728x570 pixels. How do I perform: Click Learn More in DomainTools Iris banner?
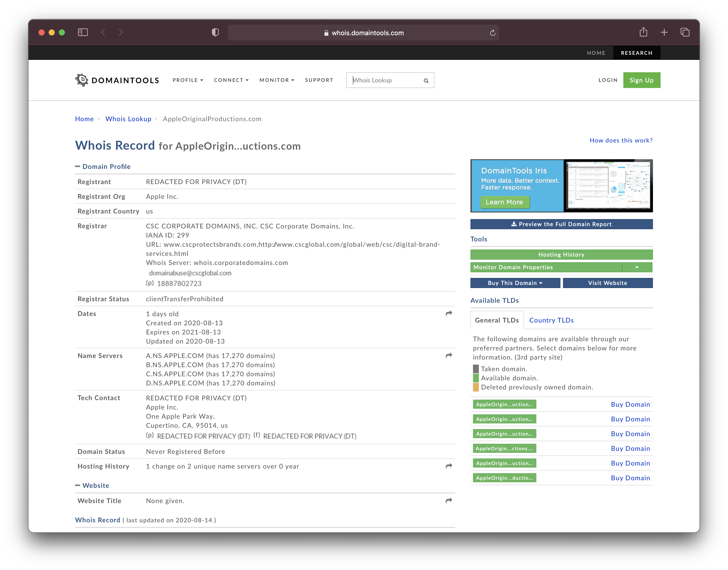coord(504,202)
